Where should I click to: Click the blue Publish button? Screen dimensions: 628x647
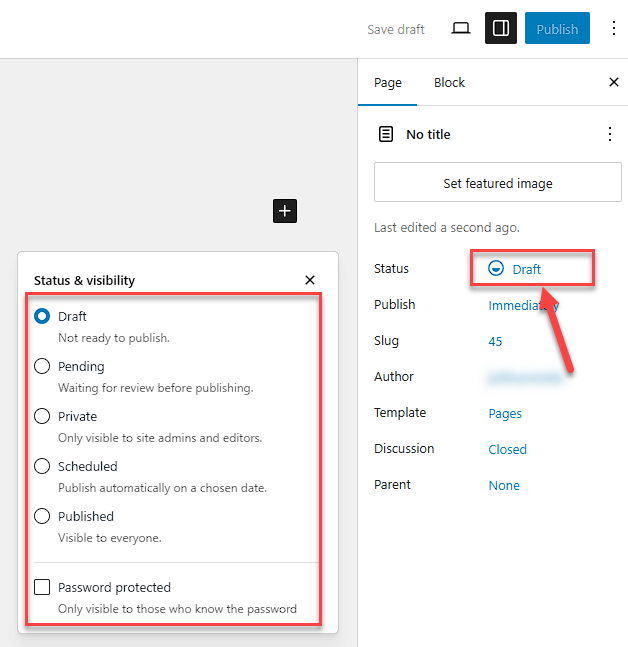(x=557, y=29)
